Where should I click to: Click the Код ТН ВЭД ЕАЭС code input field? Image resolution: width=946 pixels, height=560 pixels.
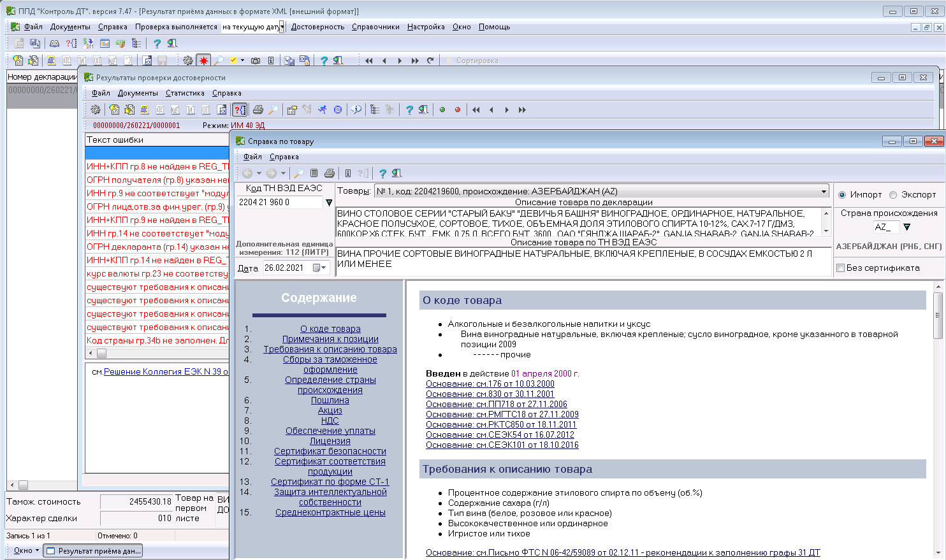279,202
